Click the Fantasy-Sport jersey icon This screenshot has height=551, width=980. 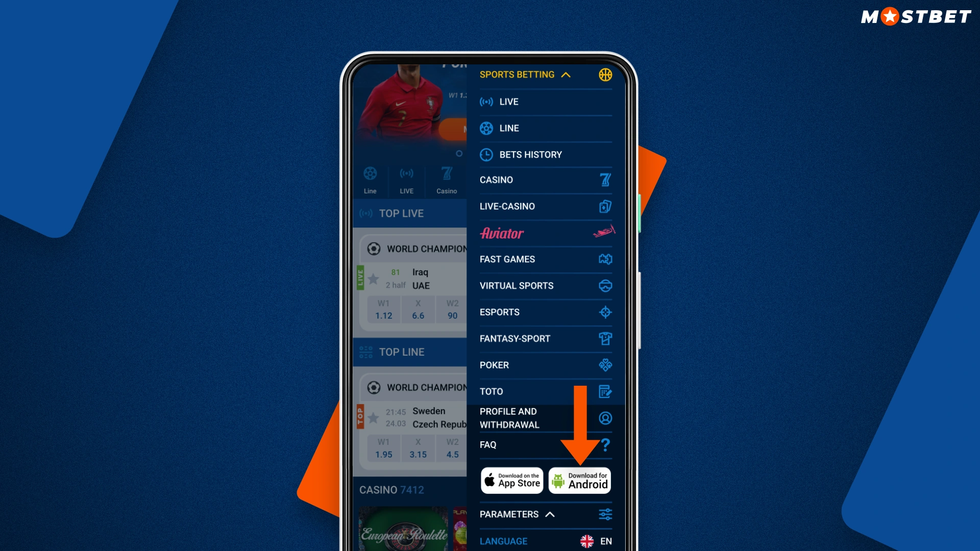point(605,338)
